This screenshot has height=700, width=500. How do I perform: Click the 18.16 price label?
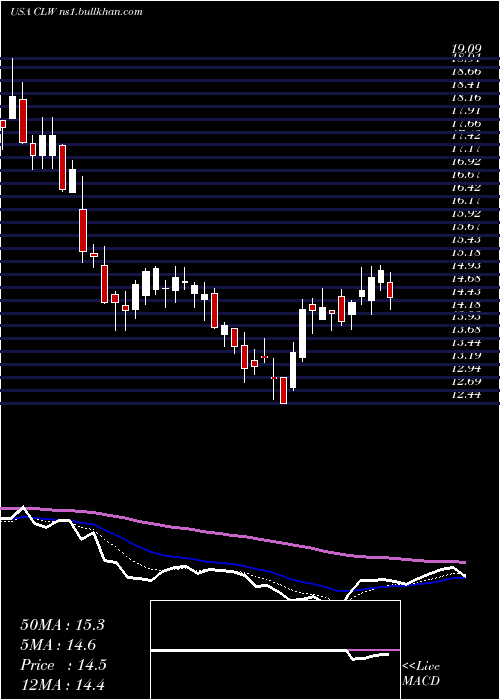coord(466,97)
